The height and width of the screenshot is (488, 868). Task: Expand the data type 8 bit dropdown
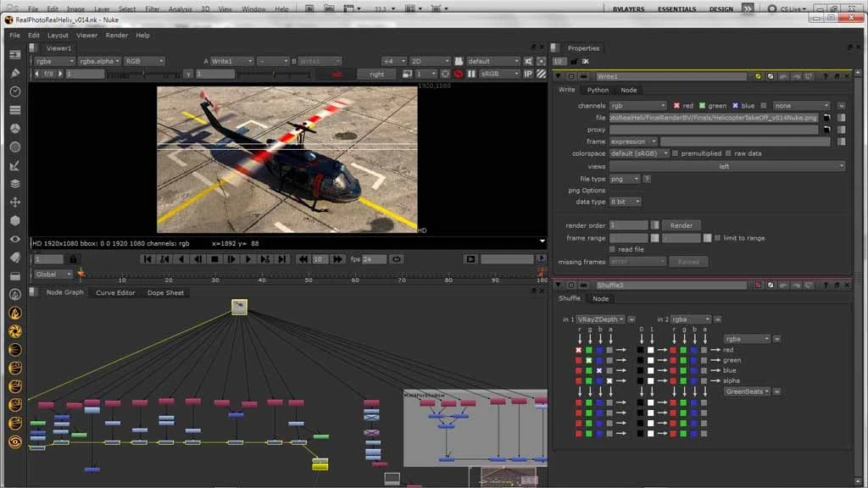(626, 202)
